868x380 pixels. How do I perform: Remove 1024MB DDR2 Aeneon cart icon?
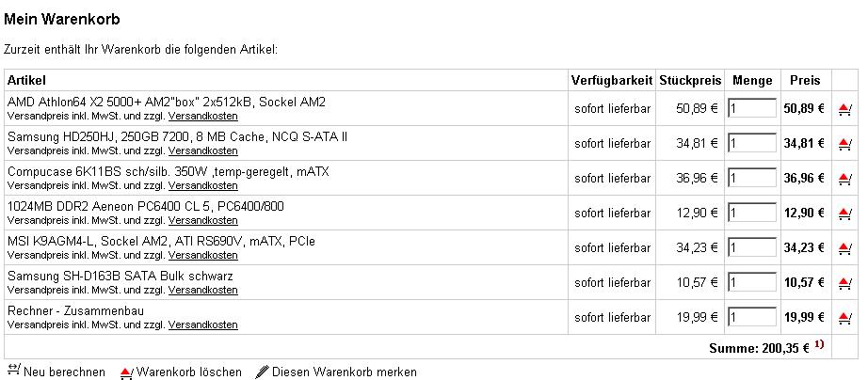coord(844,214)
